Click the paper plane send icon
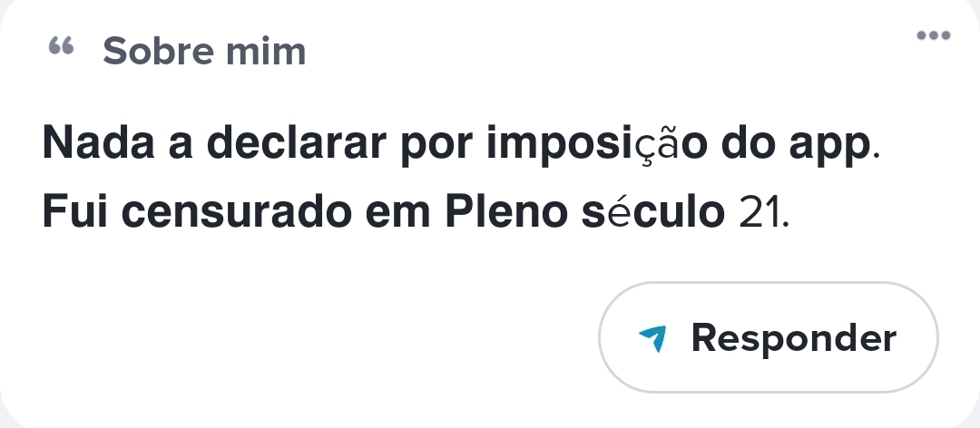 click(x=653, y=338)
